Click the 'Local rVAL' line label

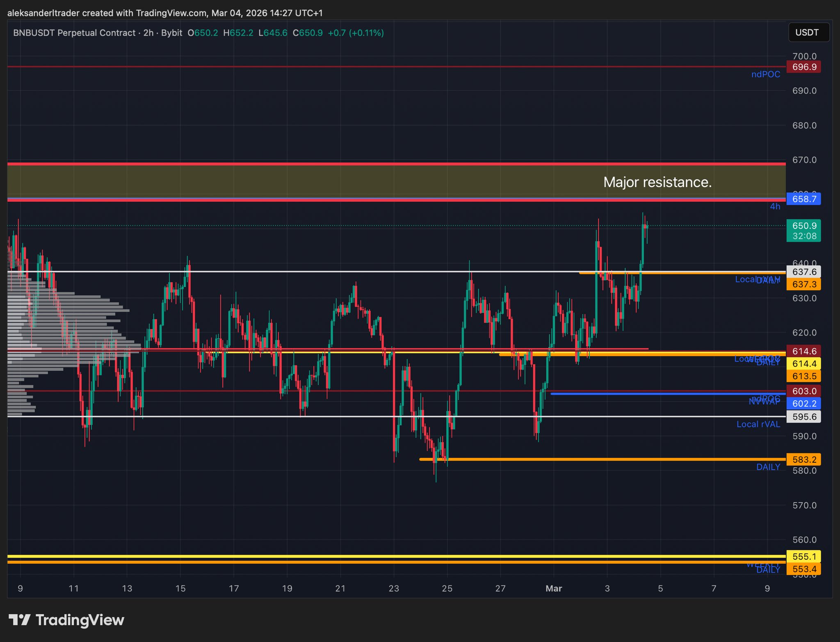point(758,424)
